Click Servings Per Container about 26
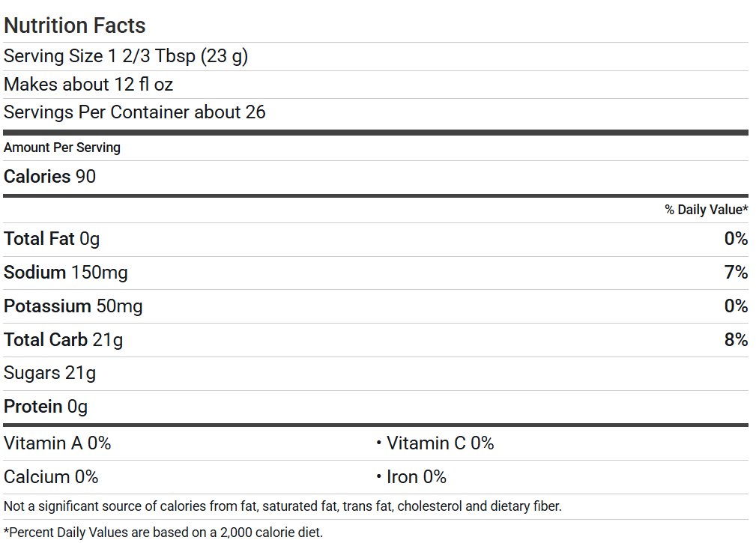This screenshot has width=756, height=543. click(x=135, y=112)
